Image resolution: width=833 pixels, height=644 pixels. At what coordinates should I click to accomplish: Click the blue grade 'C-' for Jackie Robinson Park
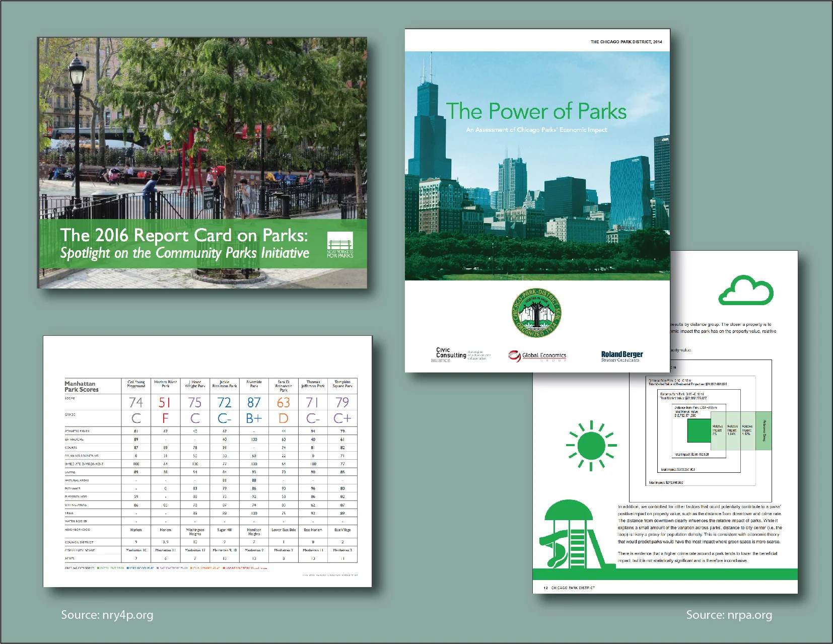225,418
